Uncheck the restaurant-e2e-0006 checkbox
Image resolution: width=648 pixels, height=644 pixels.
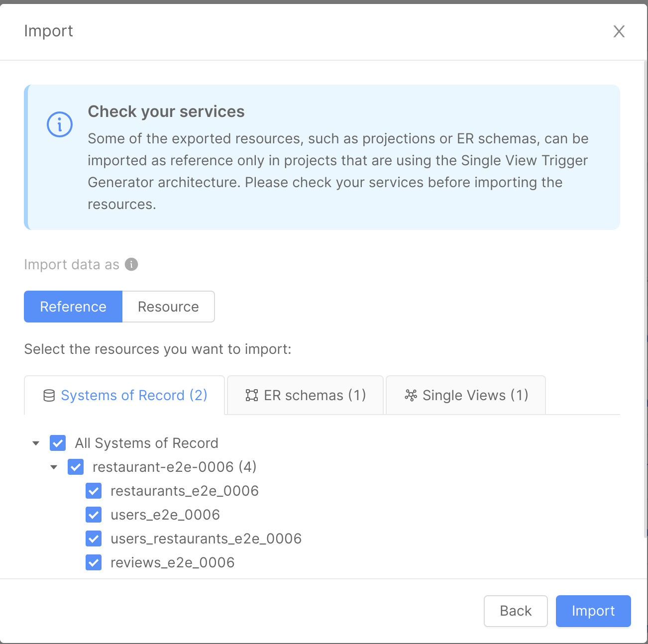click(76, 467)
